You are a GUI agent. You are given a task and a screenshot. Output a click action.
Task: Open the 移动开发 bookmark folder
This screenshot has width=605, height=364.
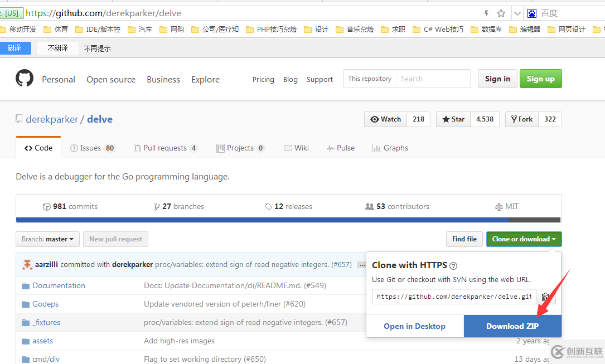pyautogui.click(x=18, y=30)
